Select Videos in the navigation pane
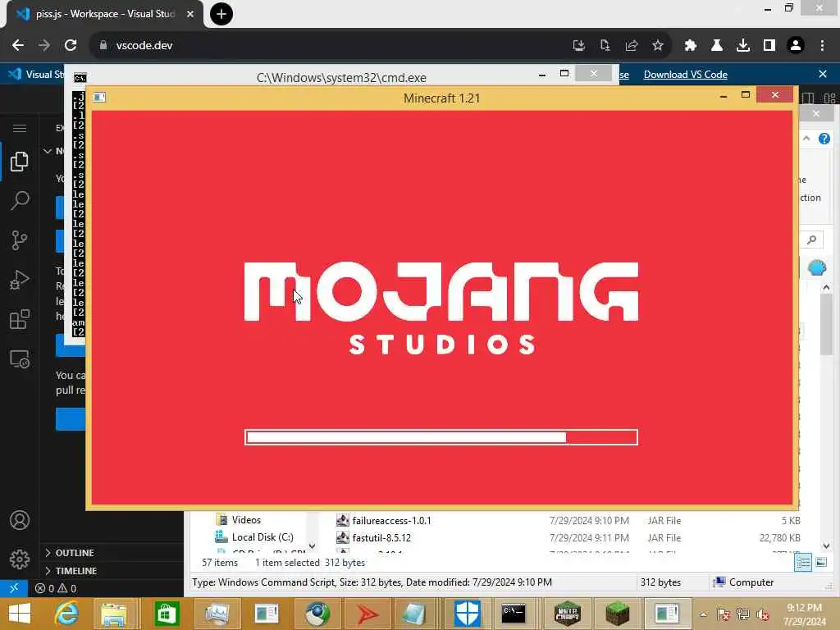840x630 pixels. coord(246,520)
